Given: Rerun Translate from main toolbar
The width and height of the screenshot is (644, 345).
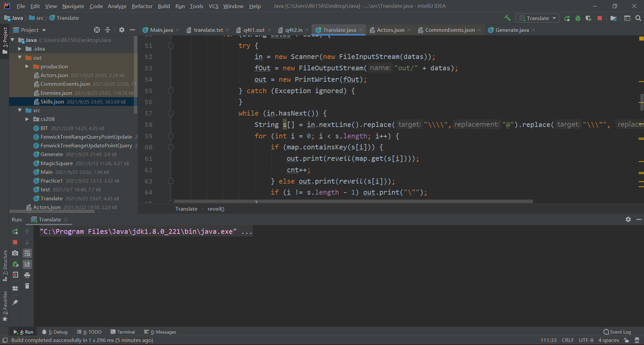Looking at the screenshot, I should pyautogui.click(x=567, y=18).
